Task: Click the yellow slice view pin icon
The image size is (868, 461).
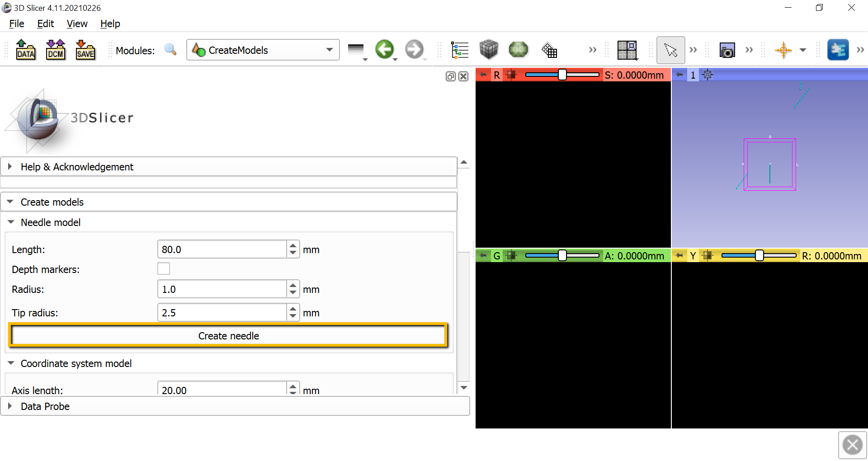Action: click(679, 256)
